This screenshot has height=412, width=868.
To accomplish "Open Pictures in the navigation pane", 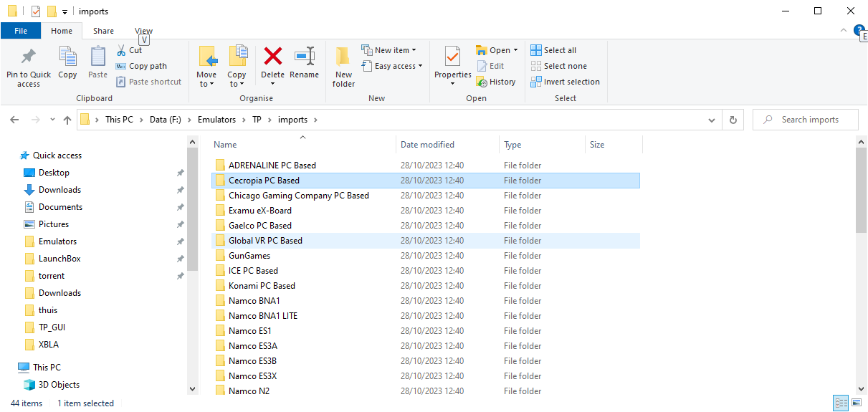I will click(x=54, y=224).
